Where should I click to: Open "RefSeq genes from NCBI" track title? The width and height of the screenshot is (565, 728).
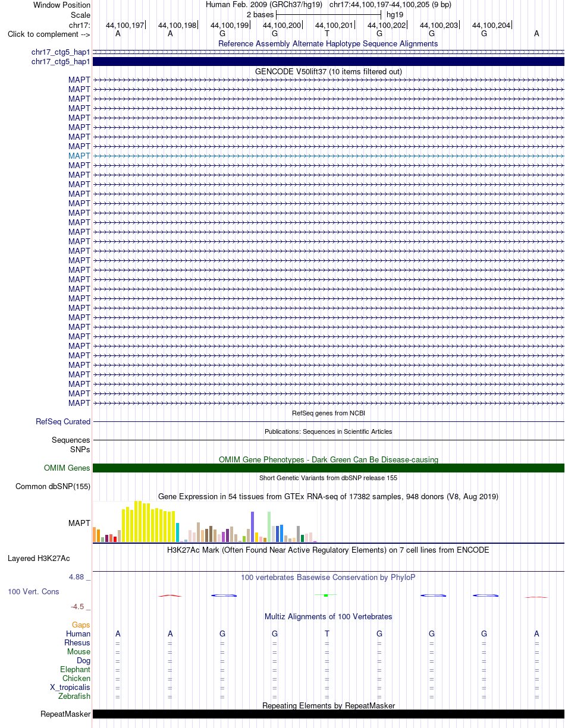(328, 412)
